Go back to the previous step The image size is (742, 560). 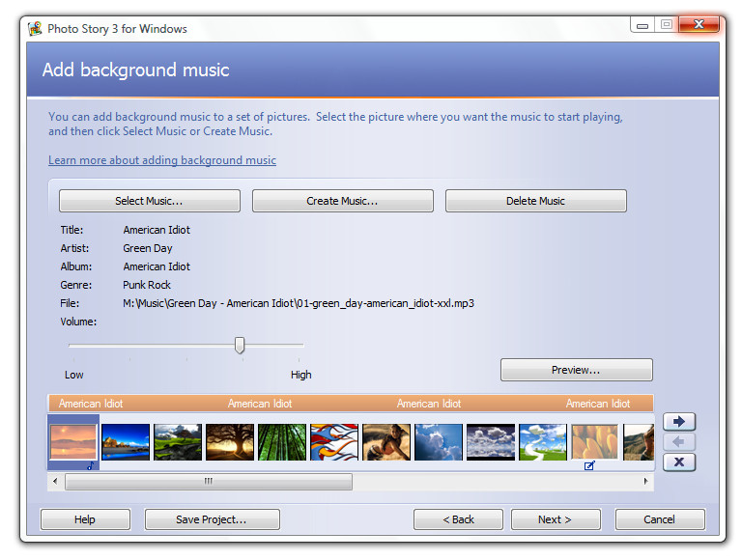click(458, 519)
